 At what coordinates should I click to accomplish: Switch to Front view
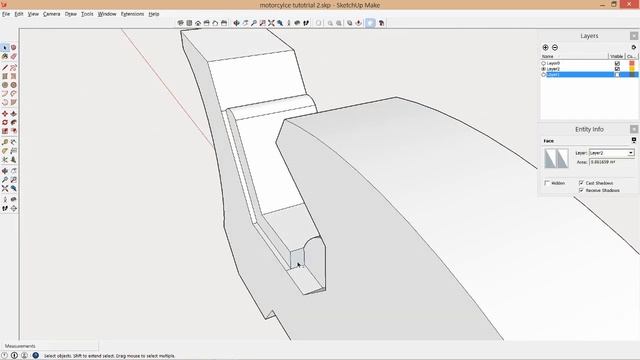tap(198, 23)
